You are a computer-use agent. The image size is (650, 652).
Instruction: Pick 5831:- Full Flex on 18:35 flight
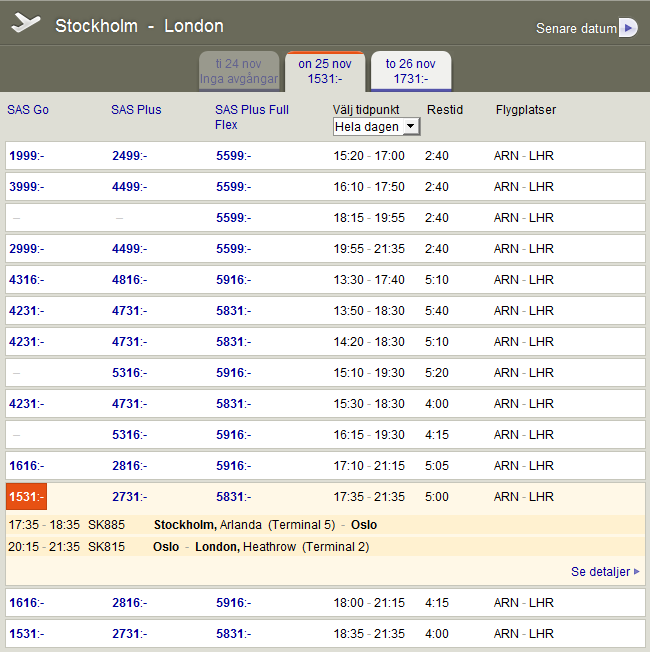point(233,634)
